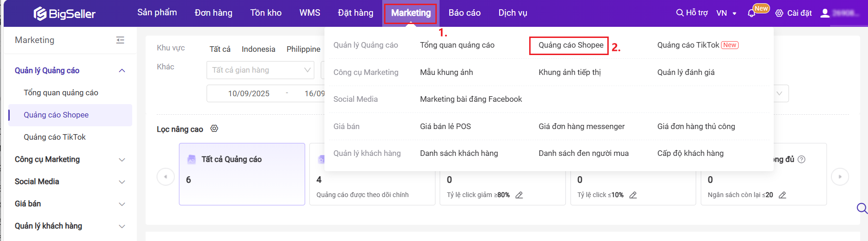The height and width of the screenshot is (241, 868).
Task: Edit the click rate ≤10% threshold
Action: coord(633,195)
